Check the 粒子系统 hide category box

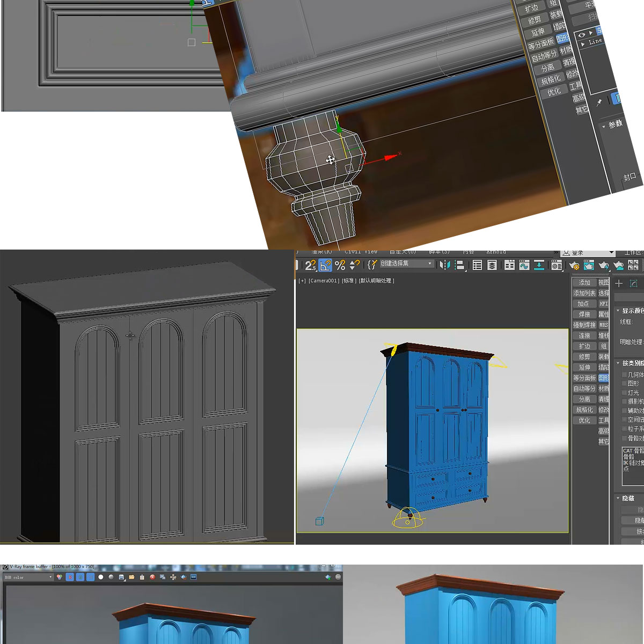click(x=624, y=428)
